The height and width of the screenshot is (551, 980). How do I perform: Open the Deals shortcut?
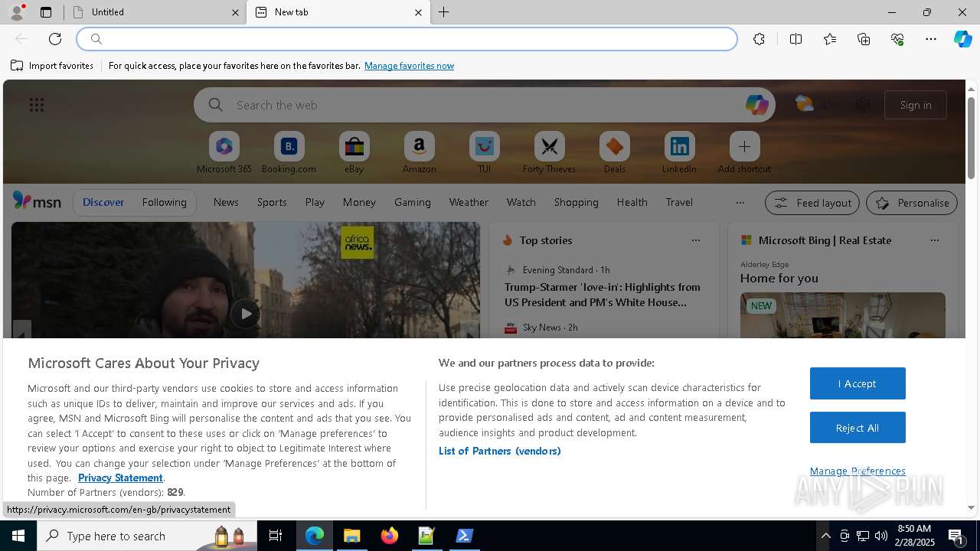coord(614,153)
